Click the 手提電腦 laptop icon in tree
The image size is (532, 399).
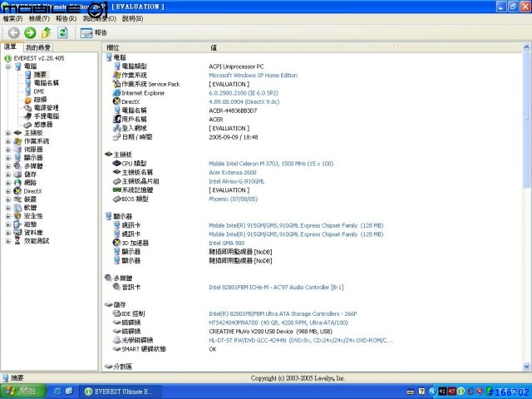tap(27, 116)
